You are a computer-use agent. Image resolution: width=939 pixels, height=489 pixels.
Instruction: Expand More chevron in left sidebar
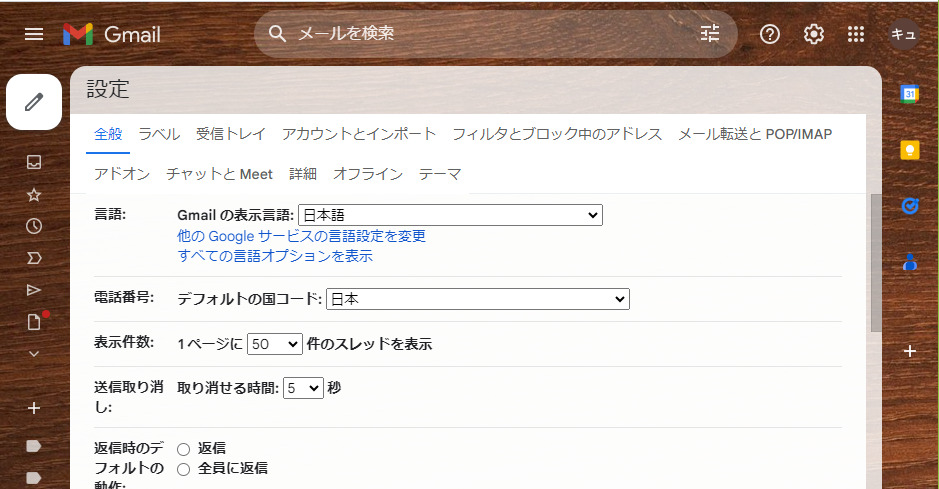click(34, 354)
